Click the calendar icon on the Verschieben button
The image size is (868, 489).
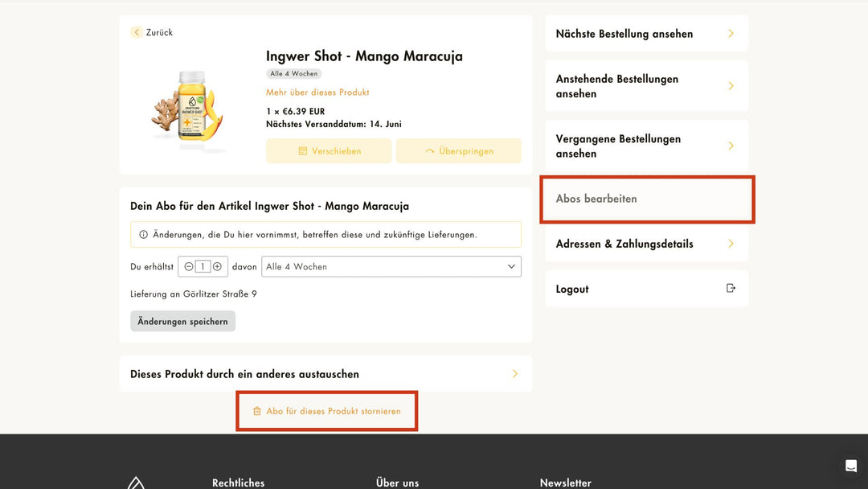tap(303, 151)
